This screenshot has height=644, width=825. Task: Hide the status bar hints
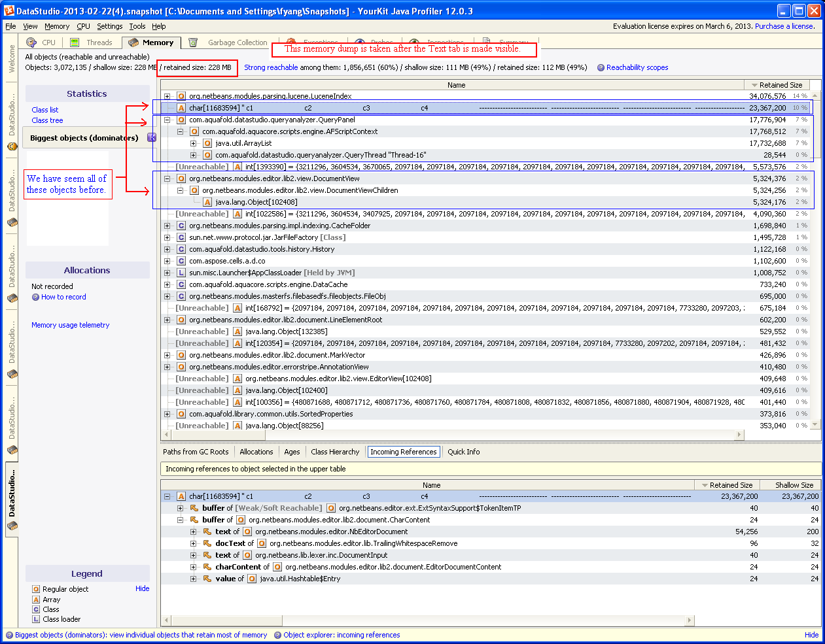pos(811,635)
